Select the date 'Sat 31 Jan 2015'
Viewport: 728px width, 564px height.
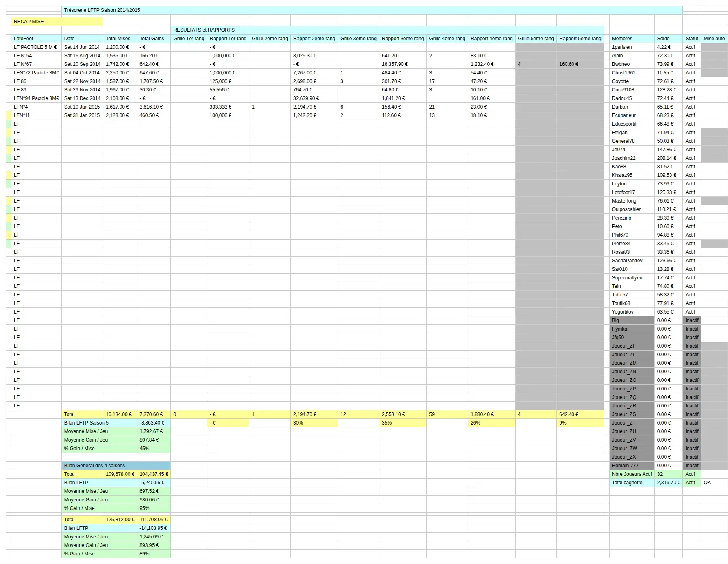[82, 115]
